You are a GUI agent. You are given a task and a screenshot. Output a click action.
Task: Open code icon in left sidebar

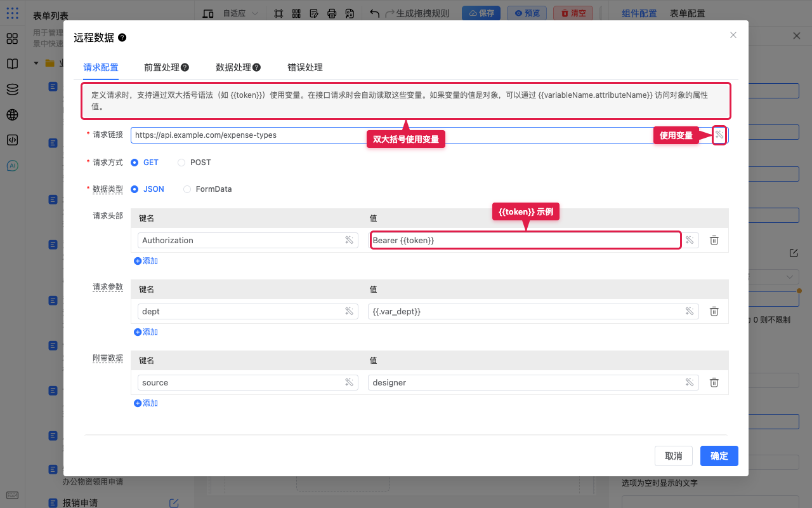12,140
